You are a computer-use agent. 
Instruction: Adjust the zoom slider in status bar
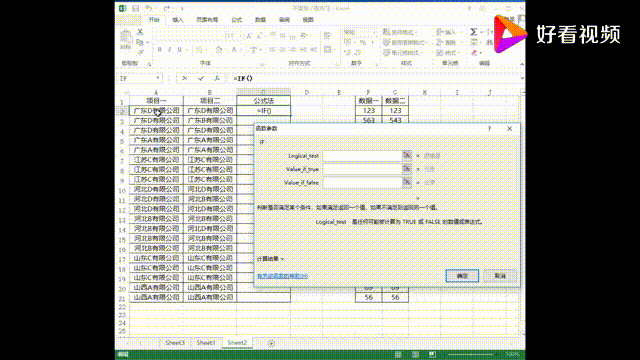(x=471, y=354)
